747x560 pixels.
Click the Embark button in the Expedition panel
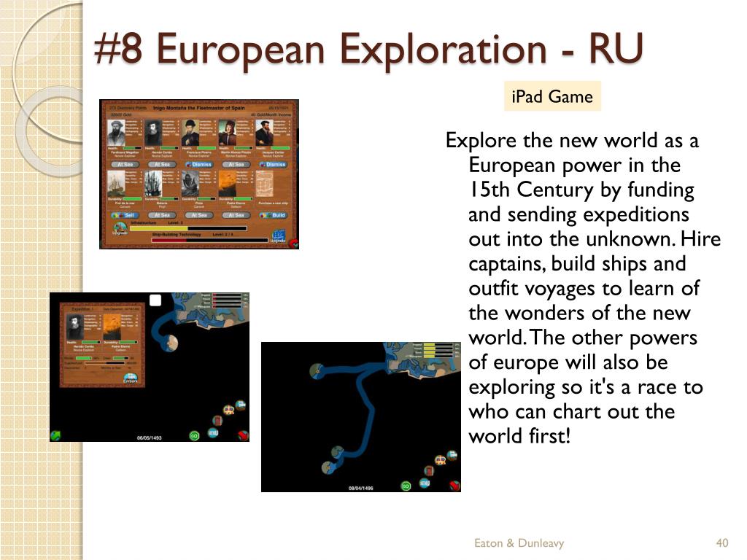130,378
